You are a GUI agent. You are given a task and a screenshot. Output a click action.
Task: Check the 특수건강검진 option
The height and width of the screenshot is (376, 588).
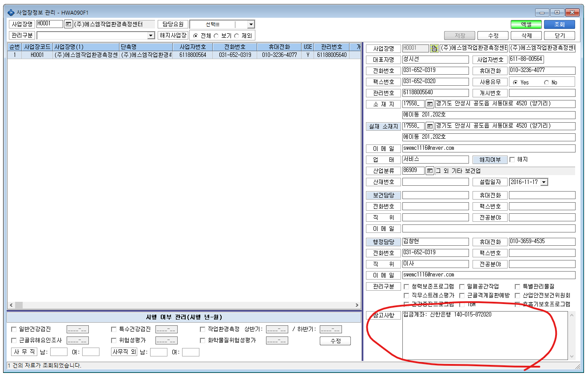pyautogui.click(x=114, y=329)
